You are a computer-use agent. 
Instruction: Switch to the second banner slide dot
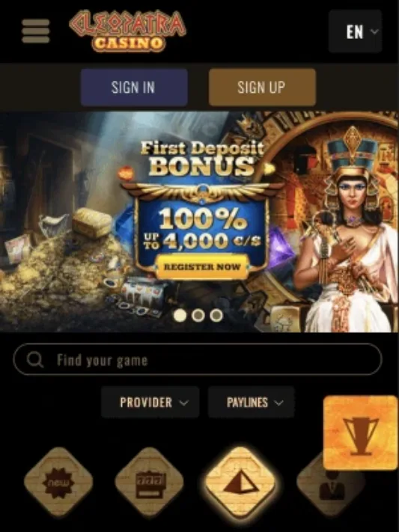pyautogui.click(x=198, y=315)
